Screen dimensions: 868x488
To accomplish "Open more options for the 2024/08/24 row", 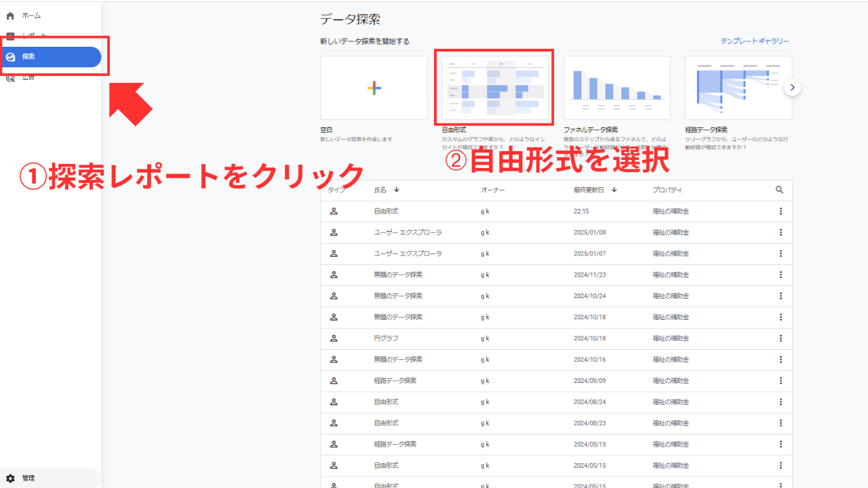I will pyautogui.click(x=781, y=402).
